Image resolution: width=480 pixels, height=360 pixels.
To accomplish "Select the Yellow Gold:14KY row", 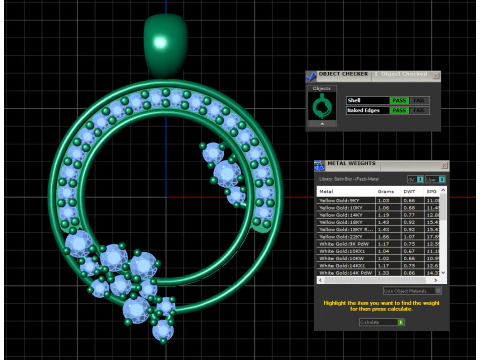I will point(378,215).
